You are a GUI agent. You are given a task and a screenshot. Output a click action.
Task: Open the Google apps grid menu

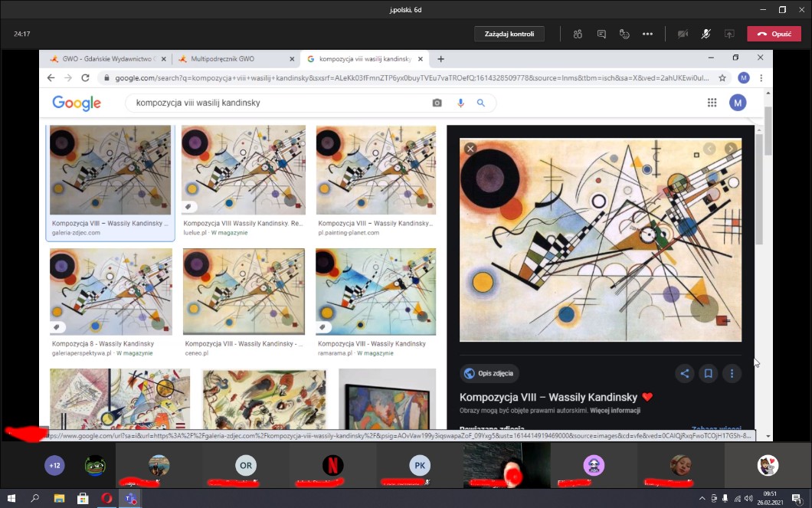tap(712, 103)
